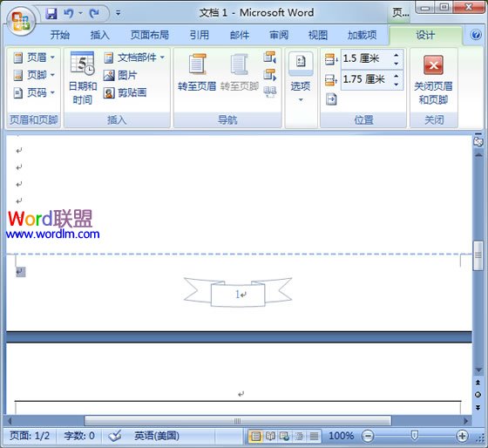Save the document with the floppy icon
Image resolution: width=488 pixels, height=448 pixels.
coord(51,13)
